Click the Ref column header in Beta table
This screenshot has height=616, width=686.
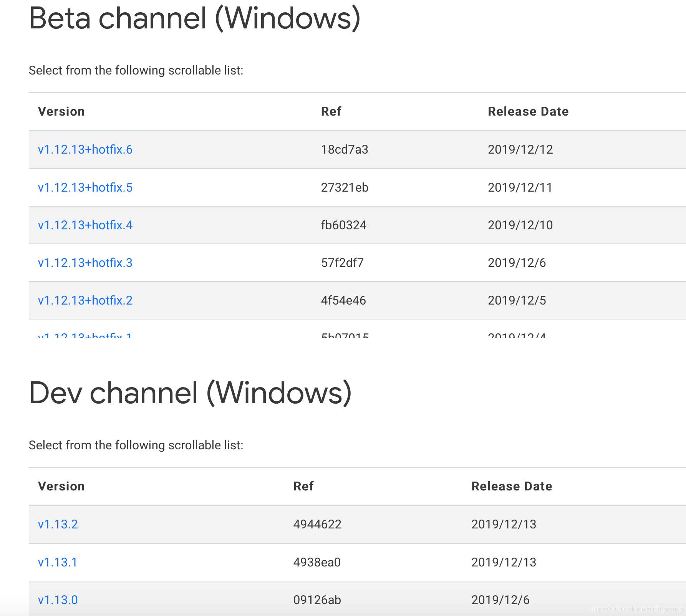pos(331,111)
